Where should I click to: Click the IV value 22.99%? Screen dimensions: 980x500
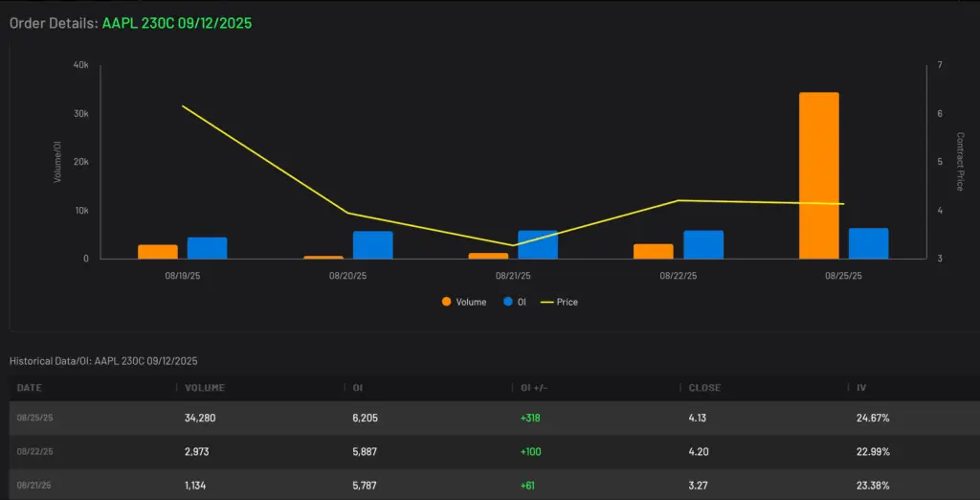pyautogui.click(x=873, y=452)
